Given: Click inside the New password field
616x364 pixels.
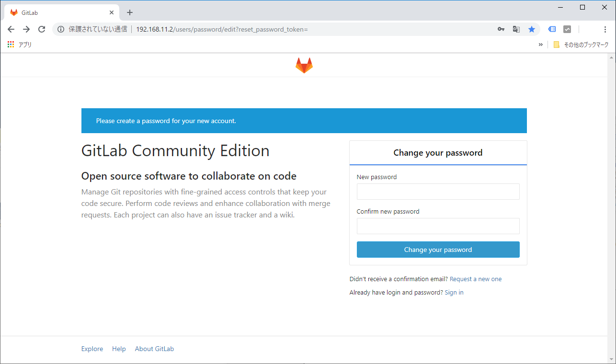Looking at the screenshot, I should pyautogui.click(x=438, y=192).
